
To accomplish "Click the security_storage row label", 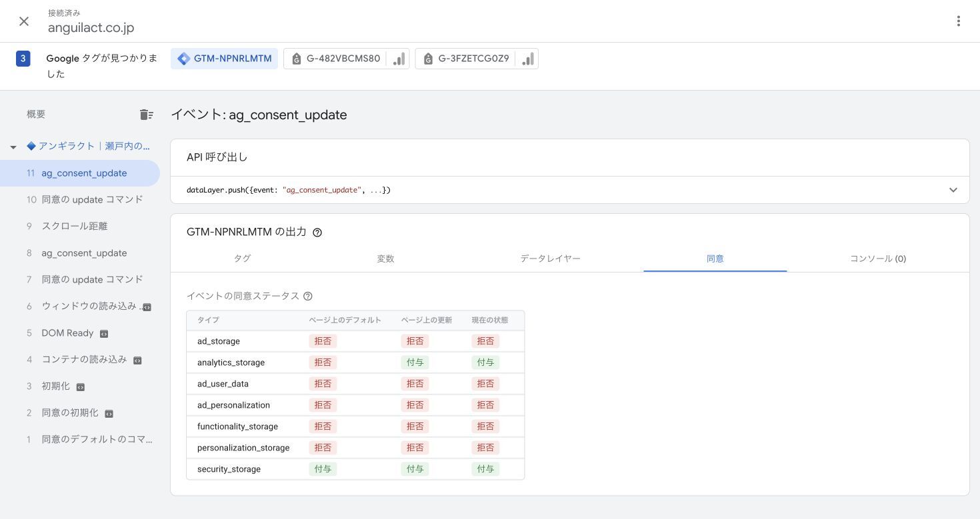I will point(229,469).
